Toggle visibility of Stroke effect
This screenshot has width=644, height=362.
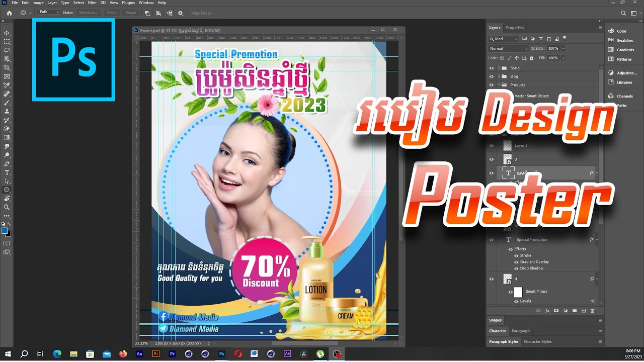click(x=516, y=255)
